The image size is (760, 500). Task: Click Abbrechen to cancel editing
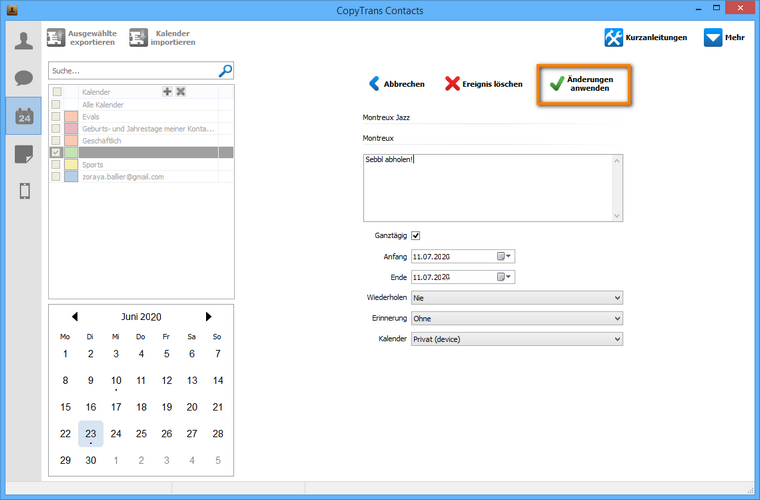coord(396,84)
